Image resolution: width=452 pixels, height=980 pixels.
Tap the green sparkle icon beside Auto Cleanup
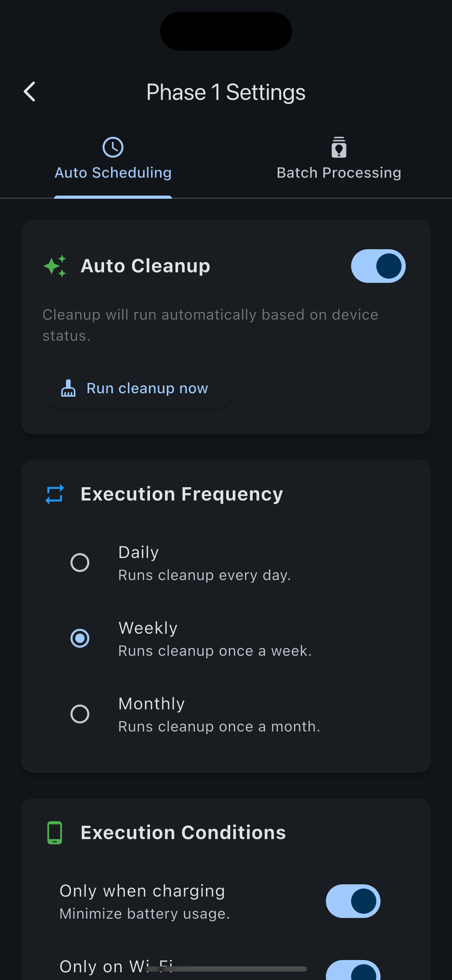(x=55, y=266)
